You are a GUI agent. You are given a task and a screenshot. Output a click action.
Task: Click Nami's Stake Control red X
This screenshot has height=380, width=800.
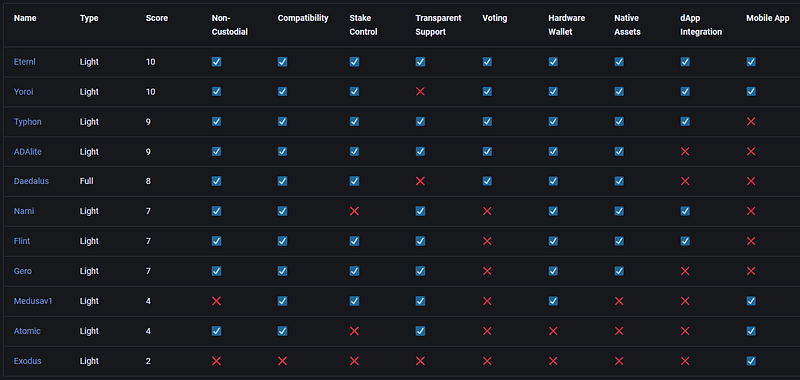354,211
